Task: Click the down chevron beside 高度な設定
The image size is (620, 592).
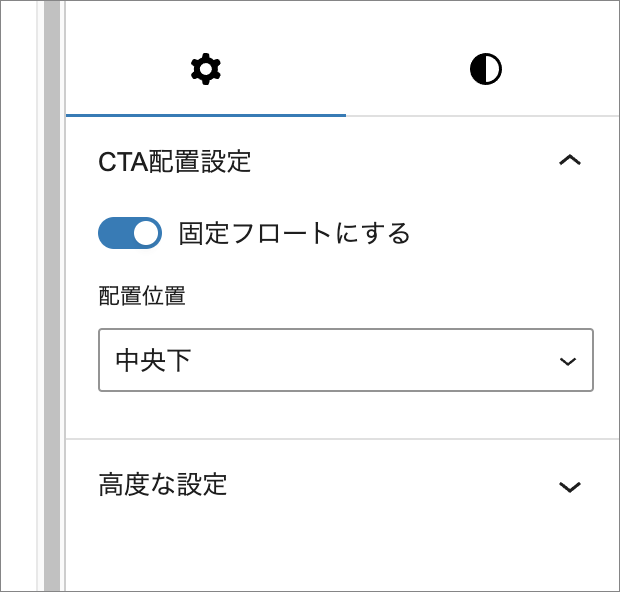Action: pos(569,487)
